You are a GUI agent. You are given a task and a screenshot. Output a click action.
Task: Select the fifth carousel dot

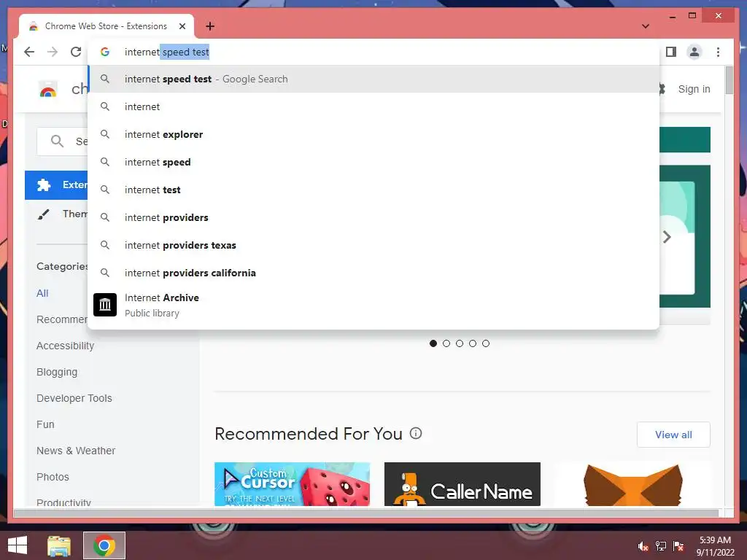click(x=485, y=343)
